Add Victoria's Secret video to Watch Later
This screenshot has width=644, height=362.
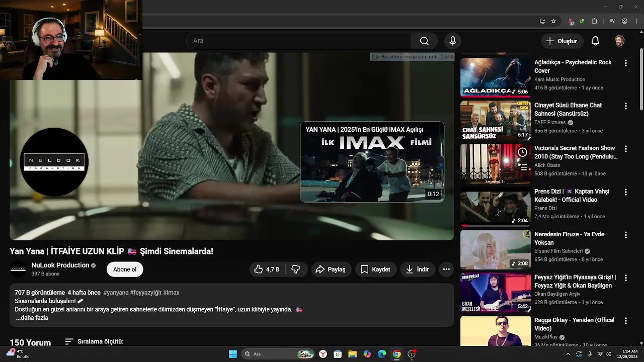(523, 152)
